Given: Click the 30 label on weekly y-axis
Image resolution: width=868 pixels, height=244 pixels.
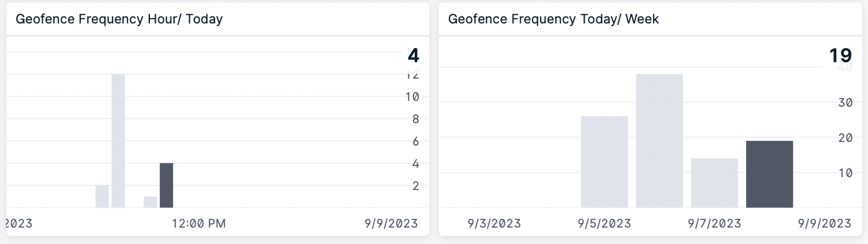Looking at the screenshot, I should coord(845,103).
